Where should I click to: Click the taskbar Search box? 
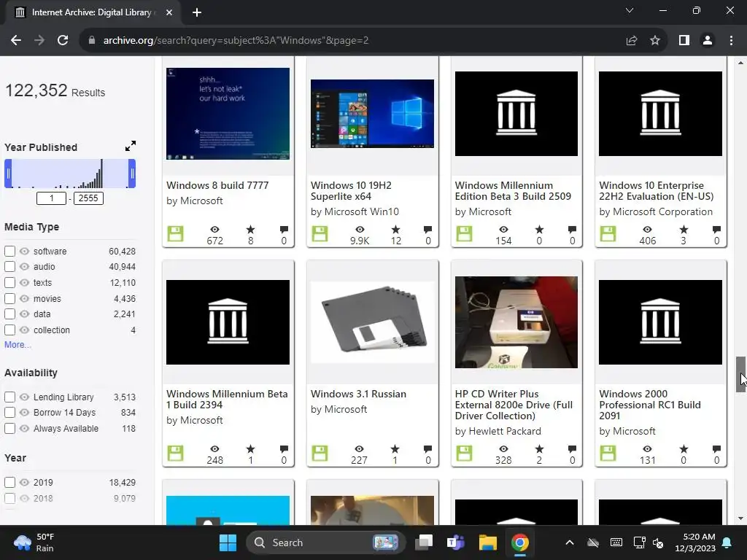click(326, 542)
